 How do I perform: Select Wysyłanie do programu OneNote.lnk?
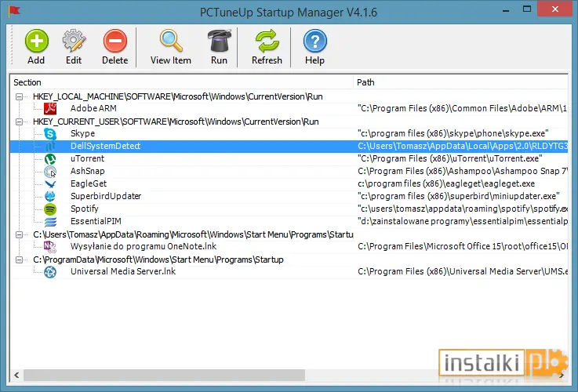[144, 246]
